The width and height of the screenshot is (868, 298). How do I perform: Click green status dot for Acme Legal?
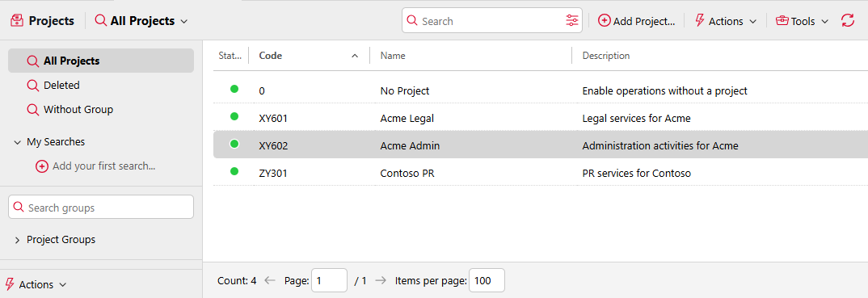point(234,116)
